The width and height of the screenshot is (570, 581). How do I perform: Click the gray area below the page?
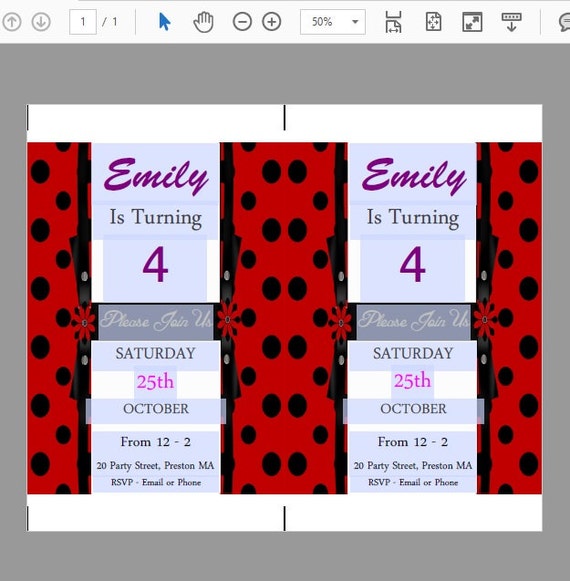(285, 556)
